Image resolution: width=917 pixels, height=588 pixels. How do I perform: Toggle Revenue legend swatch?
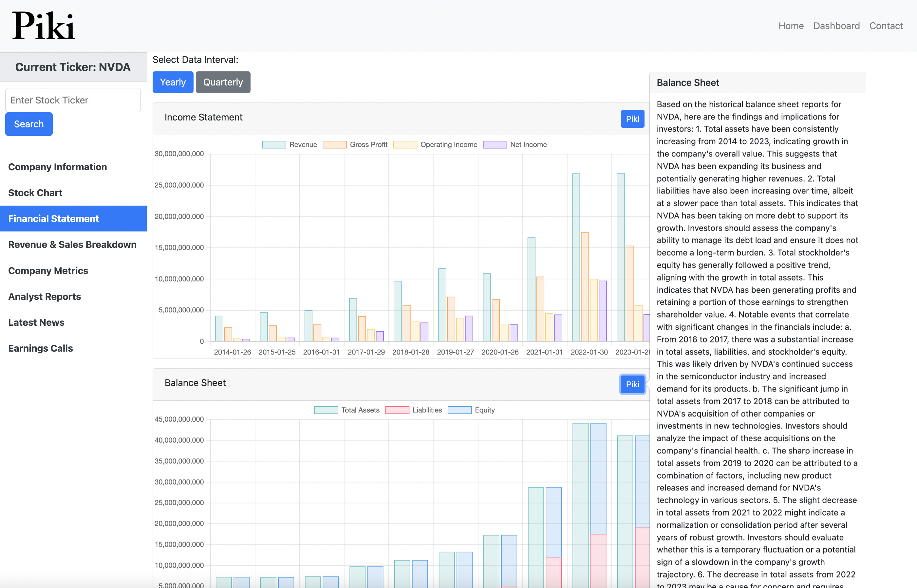coord(274,145)
